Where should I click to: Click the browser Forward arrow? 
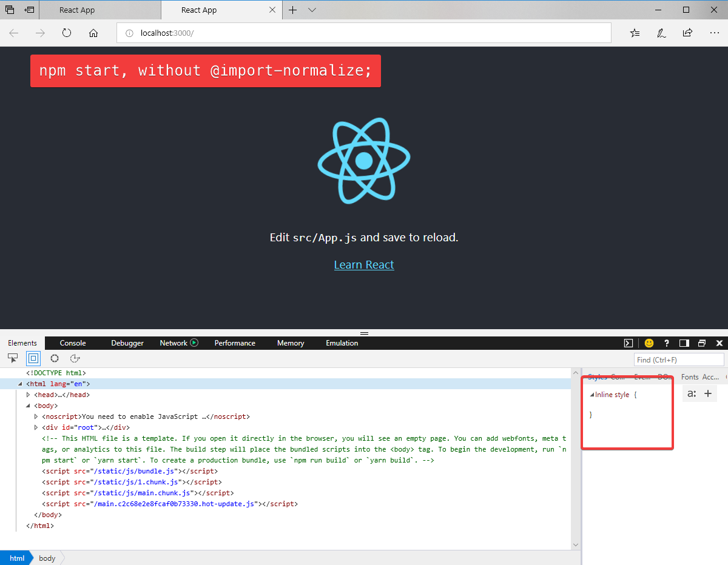[41, 33]
